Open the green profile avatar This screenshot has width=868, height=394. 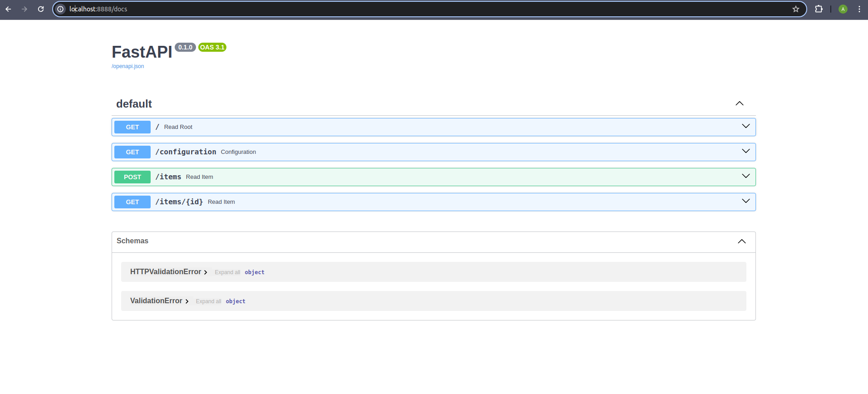843,9
